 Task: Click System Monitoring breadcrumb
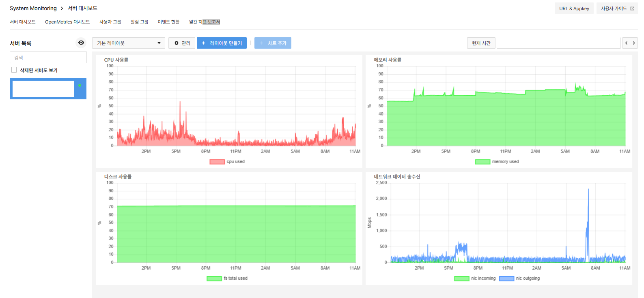click(33, 8)
